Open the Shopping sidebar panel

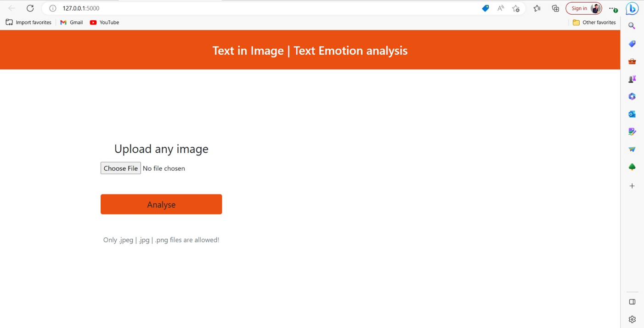coord(632,43)
